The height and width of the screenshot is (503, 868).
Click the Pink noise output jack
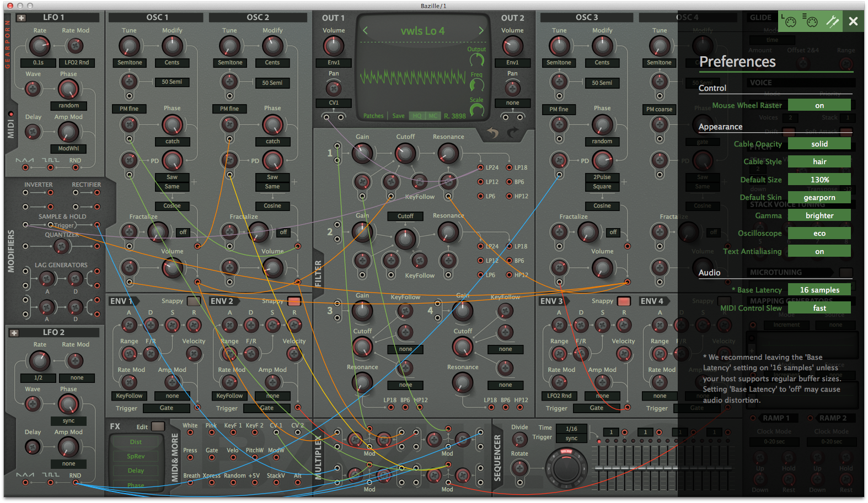click(211, 433)
